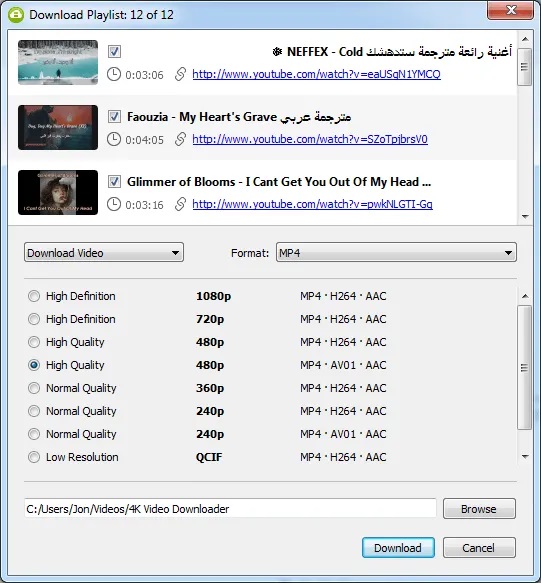This screenshot has height=583, width=541.
Task: Select High Definition 720p quality
Action: click(34, 319)
